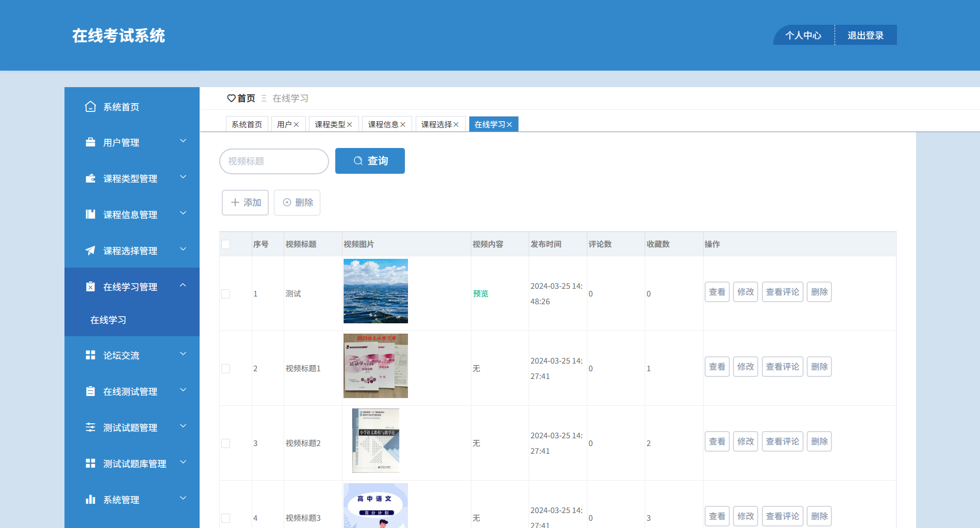Viewport: 980px width, 528px height.
Task: Click the clipboard icon for 在线学习管理
Action: coord(90,287)
